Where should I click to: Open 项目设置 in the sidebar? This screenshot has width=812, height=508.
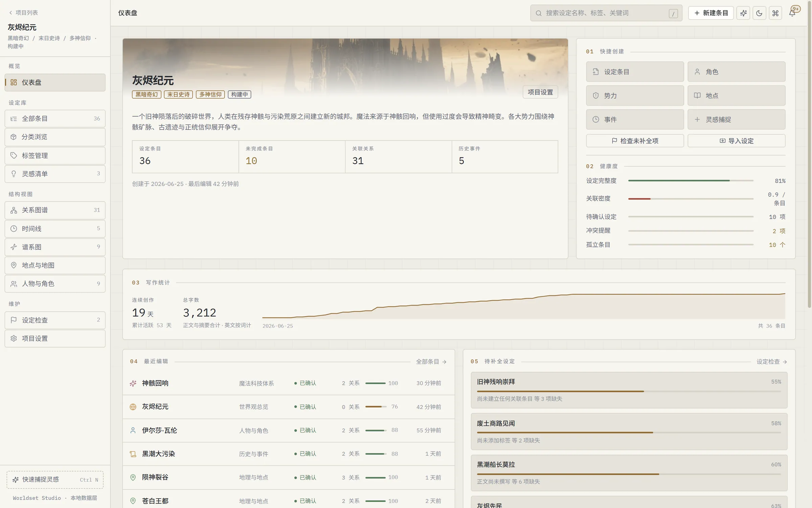point(55,338)
